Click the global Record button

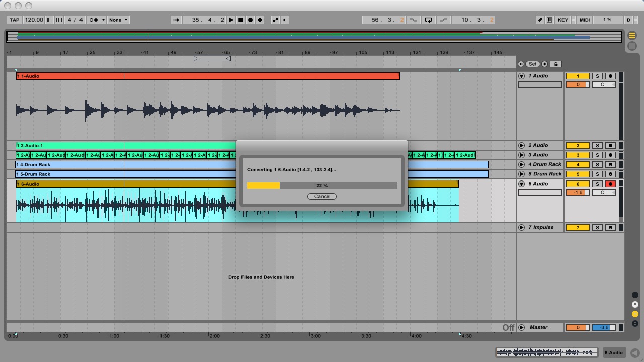pos(250,20)
